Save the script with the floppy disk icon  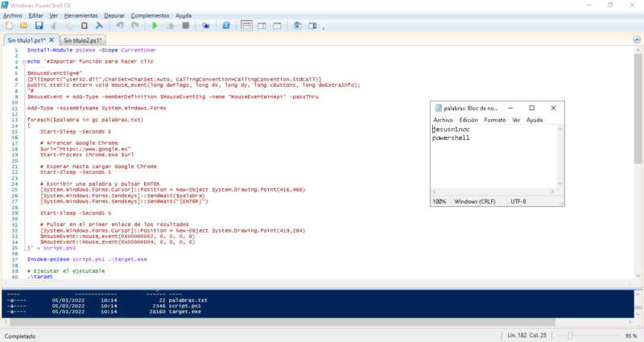coord(39,26)
